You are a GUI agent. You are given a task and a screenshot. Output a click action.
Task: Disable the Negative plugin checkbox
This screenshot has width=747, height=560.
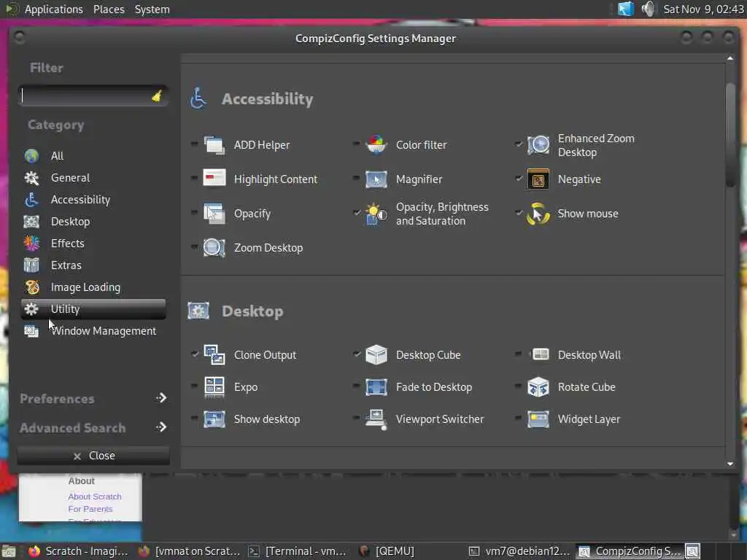[x=519, y=178]
